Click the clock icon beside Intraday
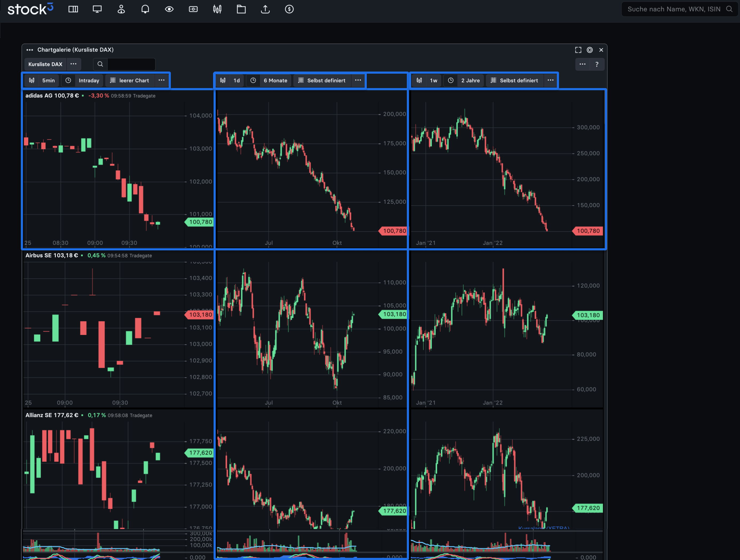 tap(68, 80)
